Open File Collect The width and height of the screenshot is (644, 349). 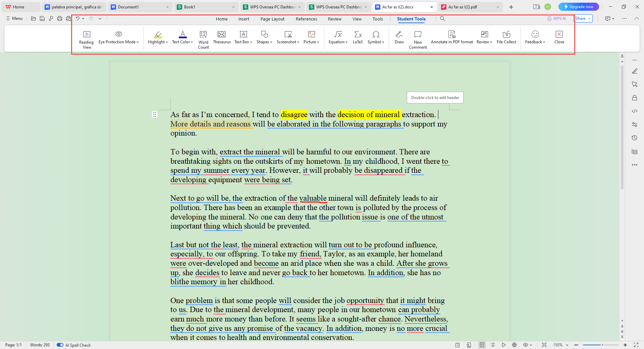(506, 37)
